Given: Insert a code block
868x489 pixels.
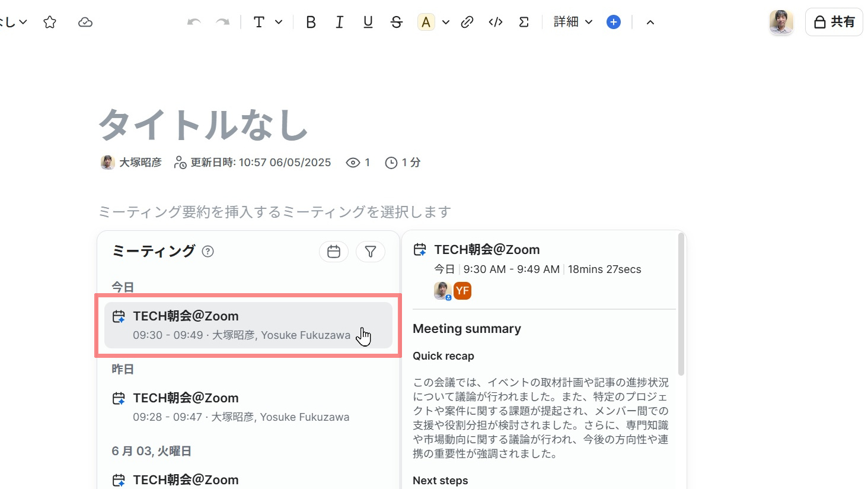Looking at the screenshot, I should coord(496,22).
